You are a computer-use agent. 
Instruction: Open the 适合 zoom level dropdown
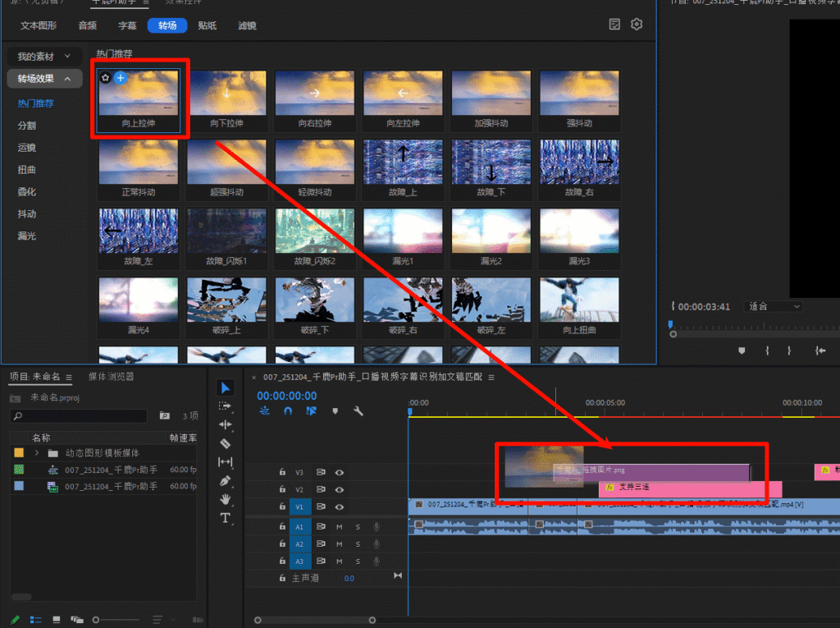[x=774, y=306]
